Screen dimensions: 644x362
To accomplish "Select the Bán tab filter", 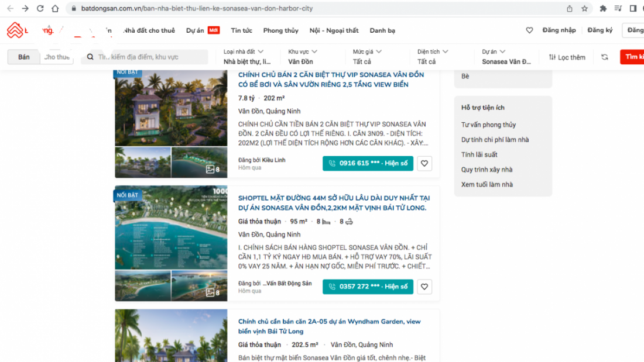I will (23, 57).
